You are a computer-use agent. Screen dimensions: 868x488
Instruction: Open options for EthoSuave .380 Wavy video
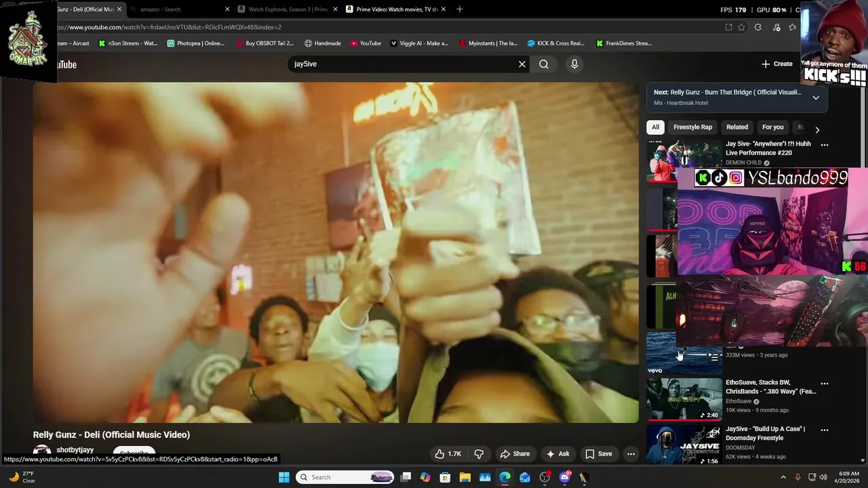point(825,383)
